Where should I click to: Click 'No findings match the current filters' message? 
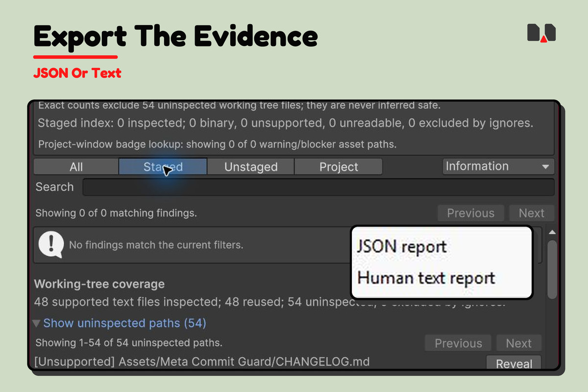(156, 245)
